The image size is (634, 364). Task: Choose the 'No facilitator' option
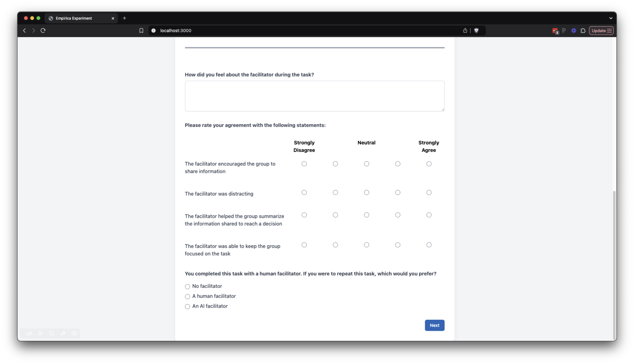(188, 286)
